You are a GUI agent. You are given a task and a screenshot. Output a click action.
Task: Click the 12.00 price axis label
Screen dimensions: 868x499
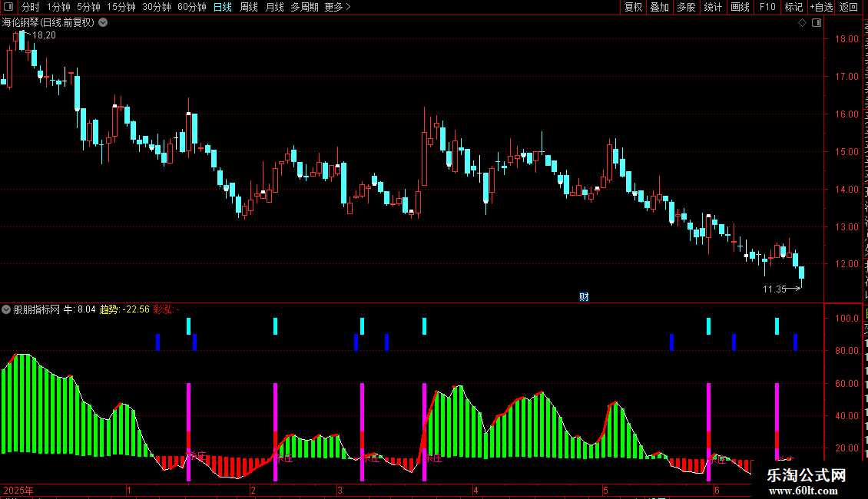click(x=846, y=264)
